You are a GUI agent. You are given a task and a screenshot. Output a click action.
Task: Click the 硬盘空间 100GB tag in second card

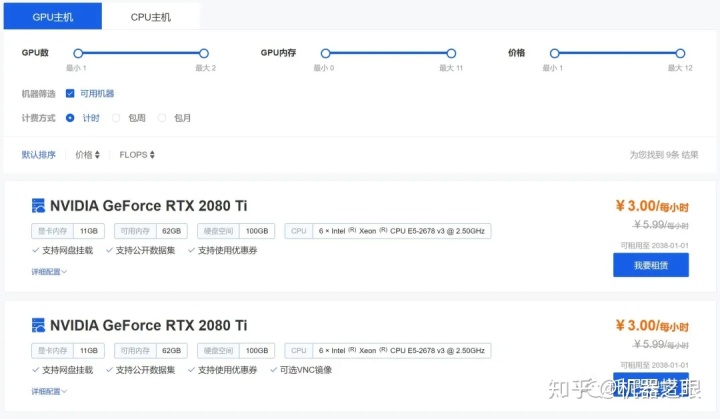(x=236, y=350)
